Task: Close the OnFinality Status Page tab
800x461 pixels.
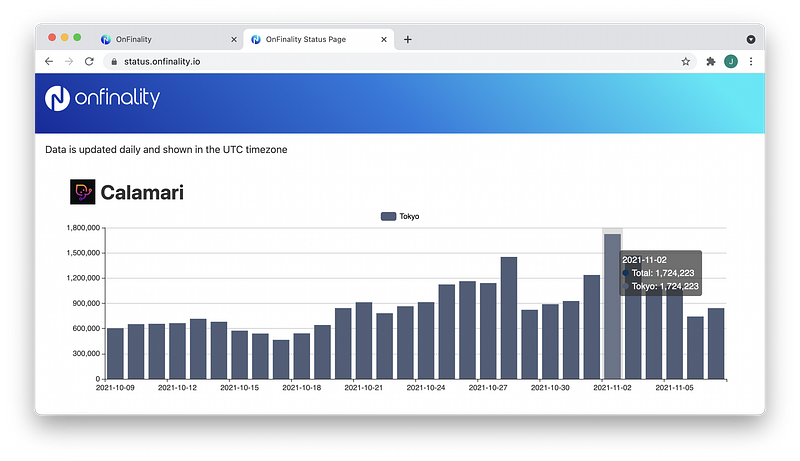Action: coord(384,39)
